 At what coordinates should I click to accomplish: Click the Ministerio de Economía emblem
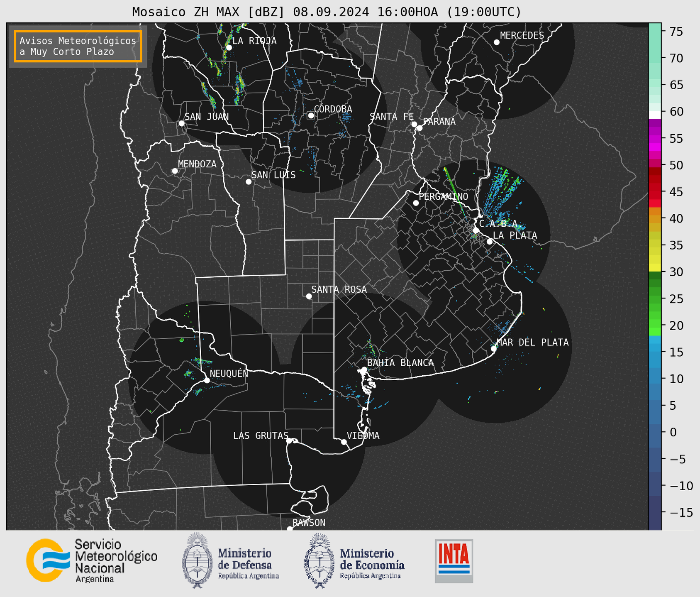click(320, 560)
